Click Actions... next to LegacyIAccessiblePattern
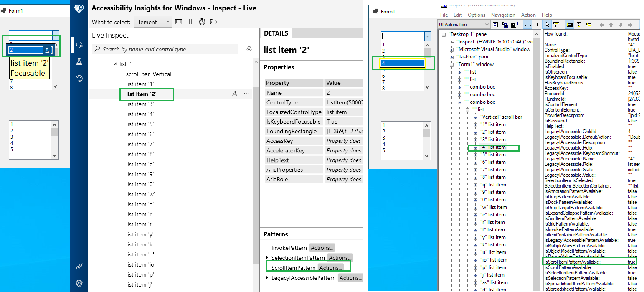644x292 pixels. (x=351, y=278)
